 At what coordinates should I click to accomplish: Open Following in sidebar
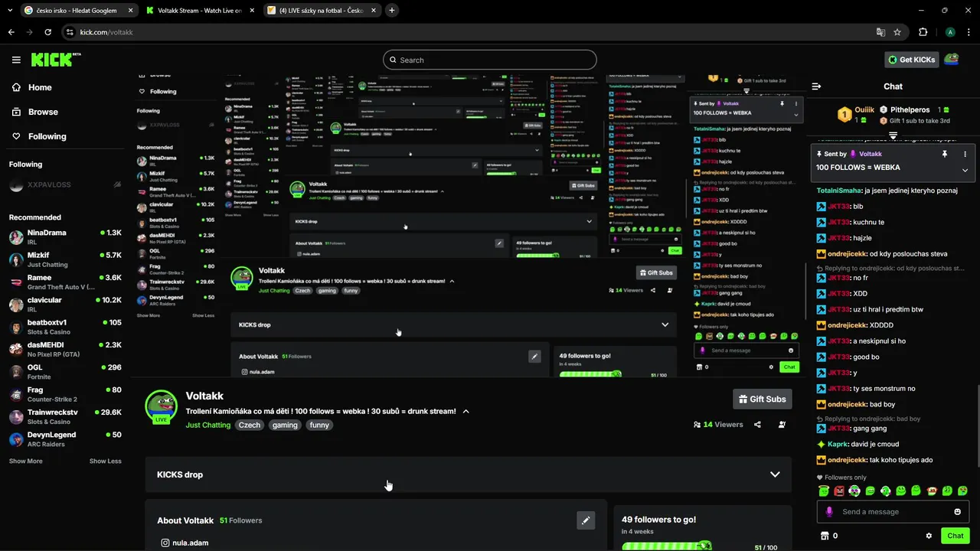point(40,136)
